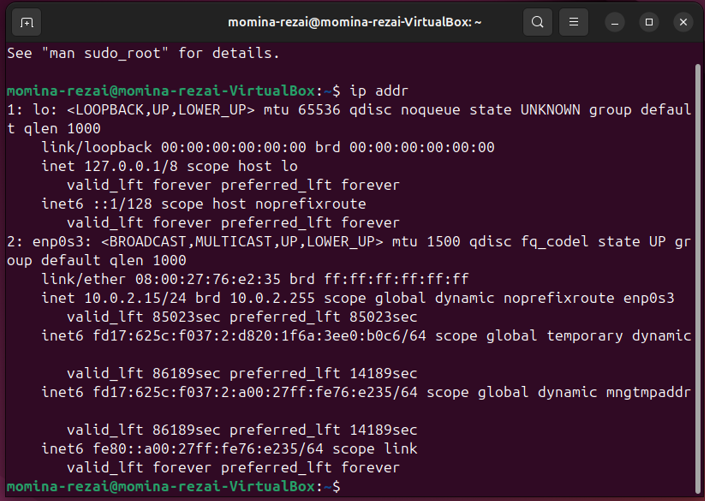Close the terminal window
Viewport: 705px width, 501px height.
683,22
